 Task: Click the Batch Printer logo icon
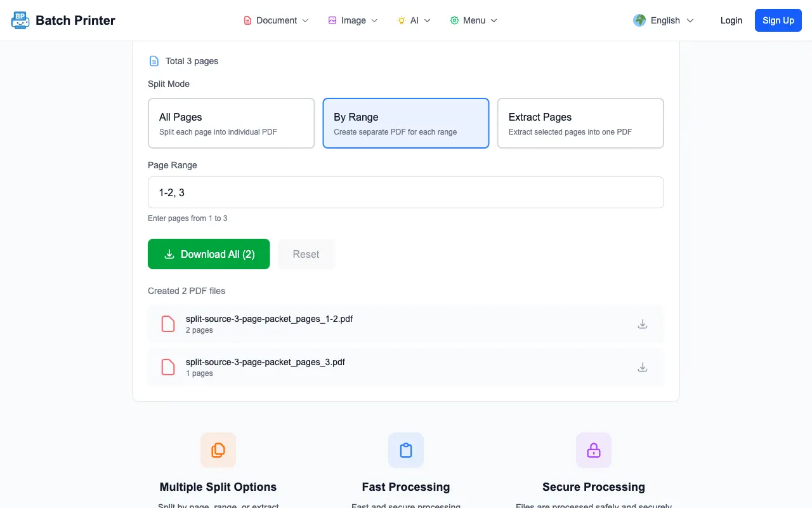tap(20, 20)
